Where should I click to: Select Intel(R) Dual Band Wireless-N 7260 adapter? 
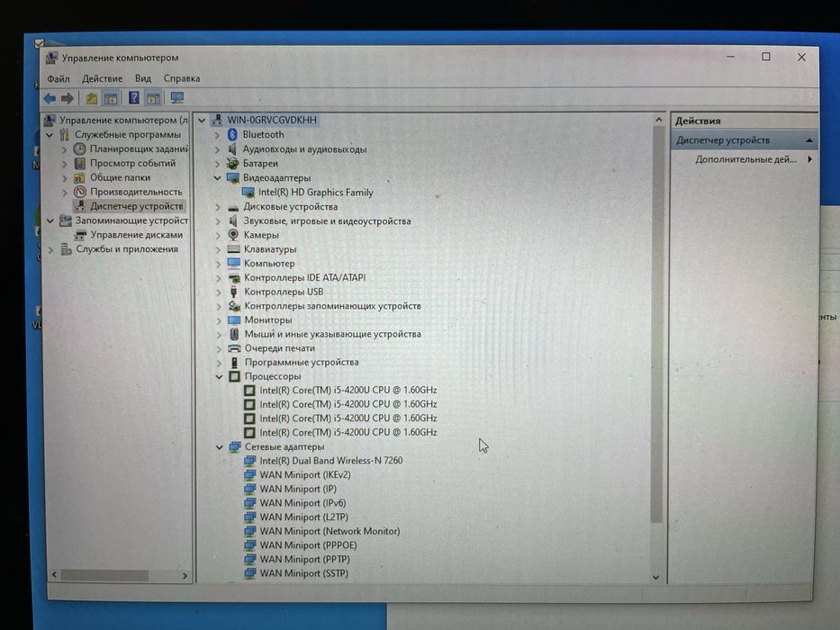tap(331, 461)
